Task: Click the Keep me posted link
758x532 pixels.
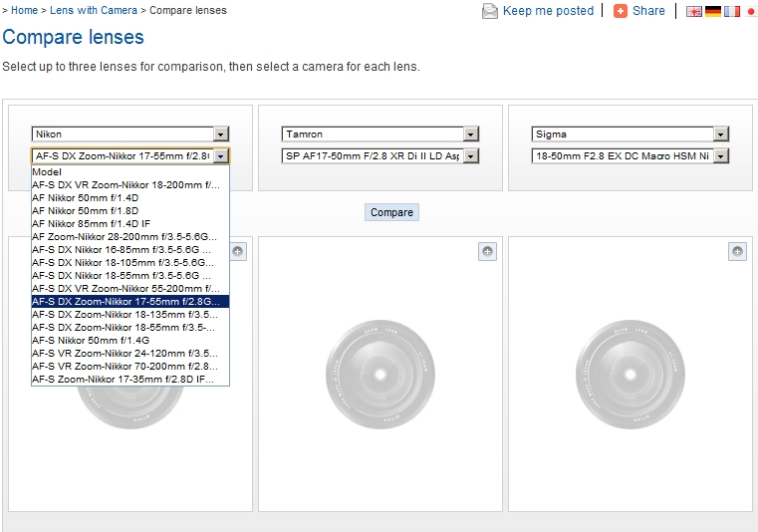Action: 548,11
